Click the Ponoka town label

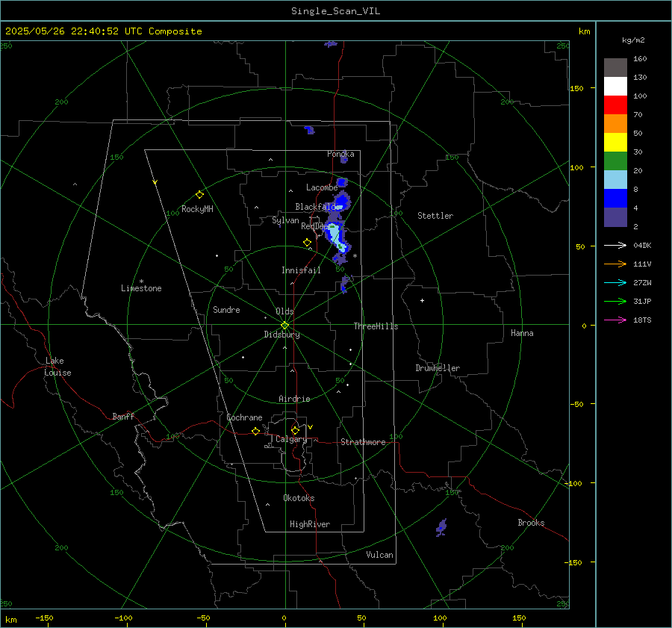click(x=340, y=154)
